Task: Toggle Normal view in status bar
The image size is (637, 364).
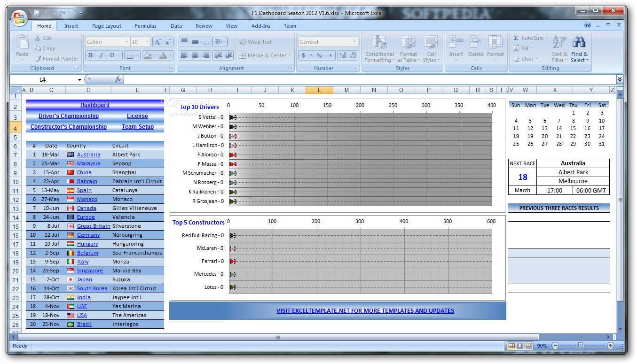Action: coord(511,346)
